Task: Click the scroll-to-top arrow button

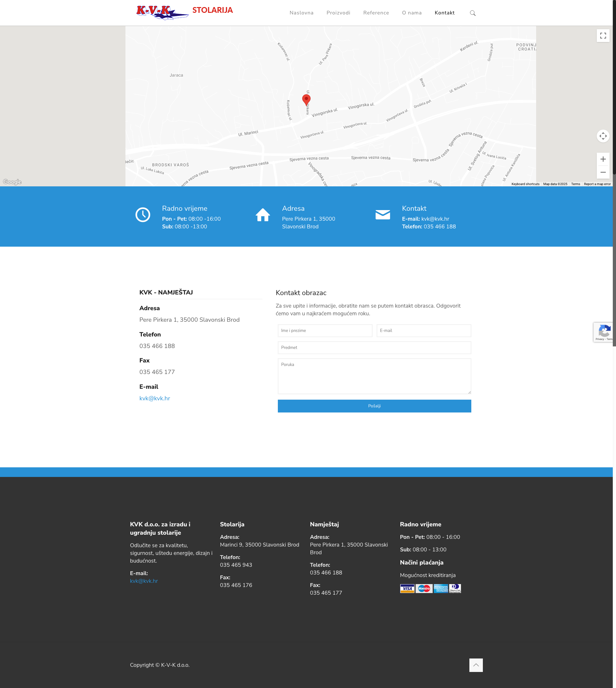Action: (475, 665)
